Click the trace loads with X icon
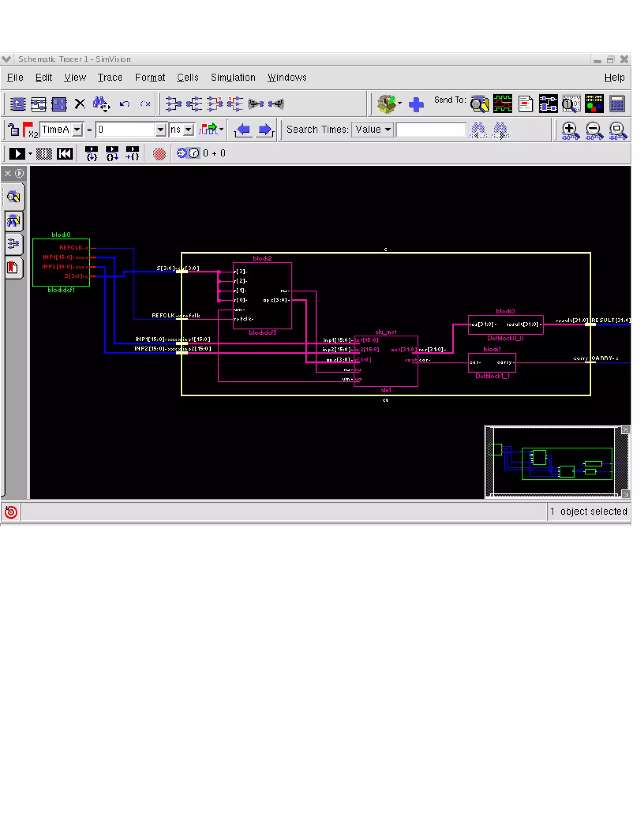Image resolution: width=644 pixels, height=833 pixels. coord(236,104)
